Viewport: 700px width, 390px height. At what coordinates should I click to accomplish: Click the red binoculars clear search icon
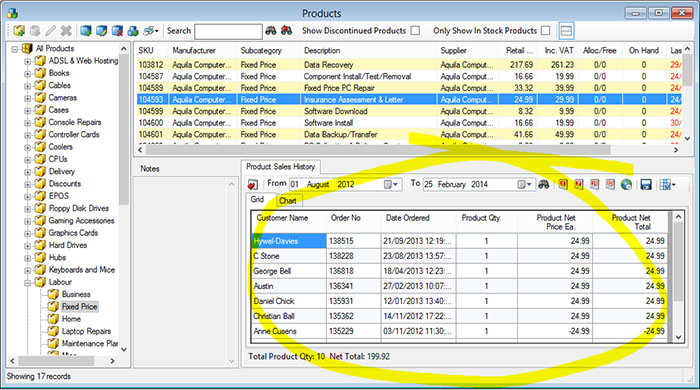tap(286, 31)
